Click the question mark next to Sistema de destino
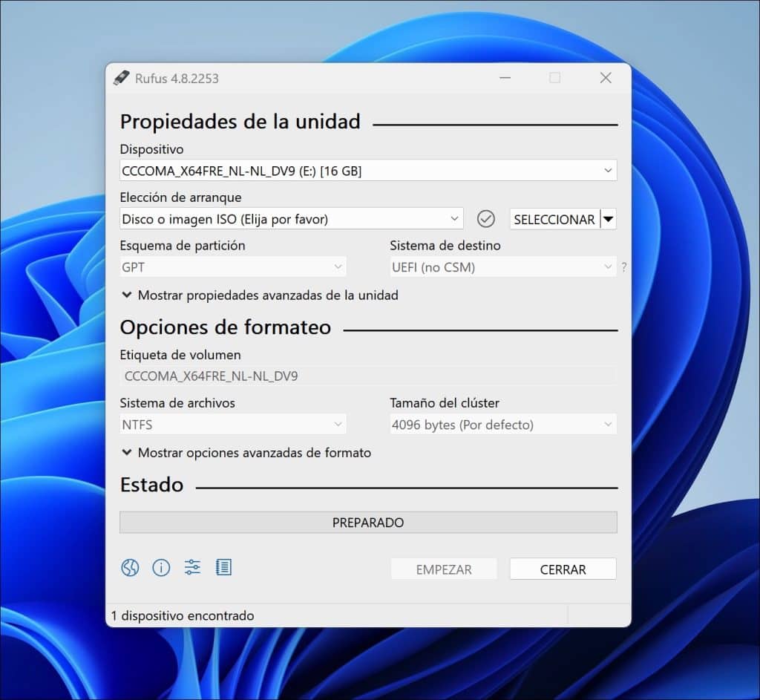The width and height of the screenshot is (760, 700). pos(623,266)
